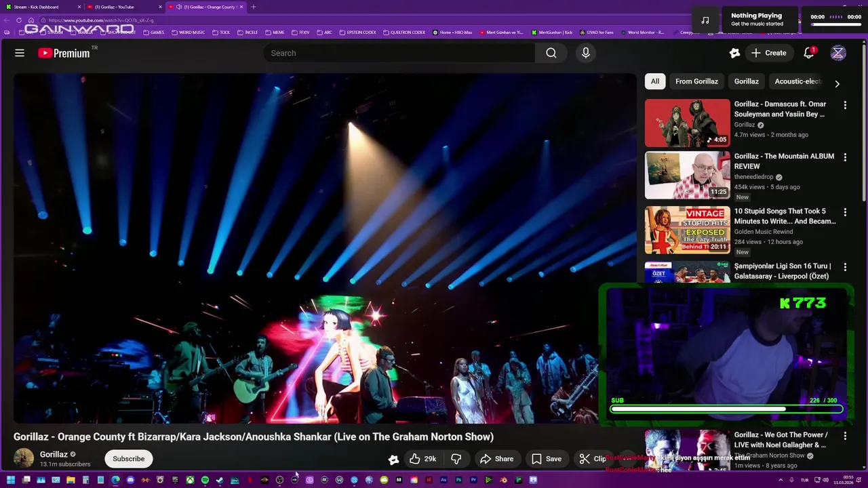Click the Clip button

tap(593, 459)
